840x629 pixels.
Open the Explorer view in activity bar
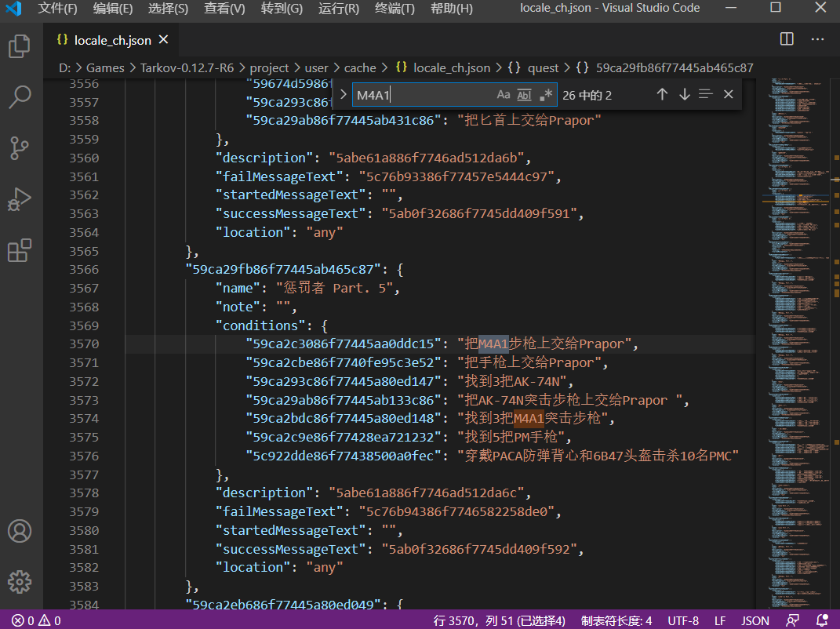pyautogui.click(x=20, y=46)
